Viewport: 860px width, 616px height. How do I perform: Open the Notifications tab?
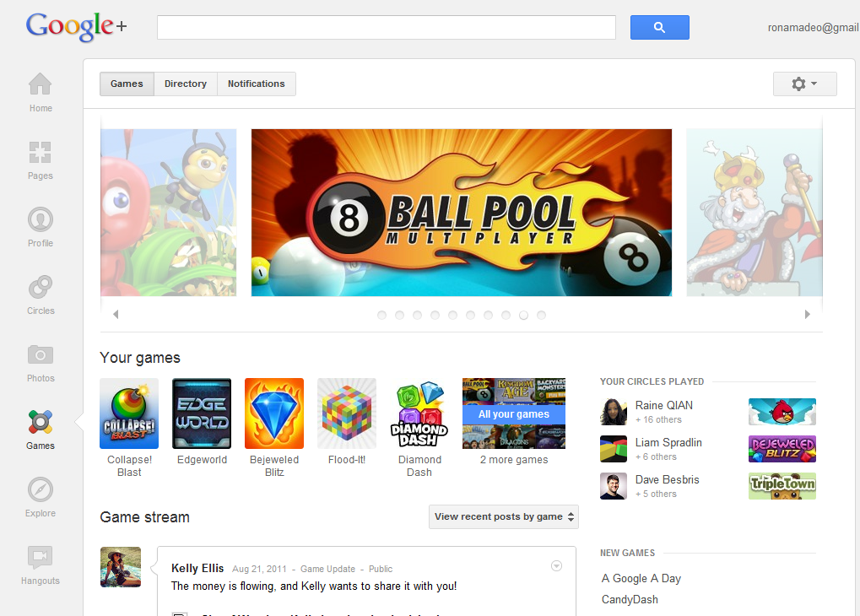click(x=256, y=84)
